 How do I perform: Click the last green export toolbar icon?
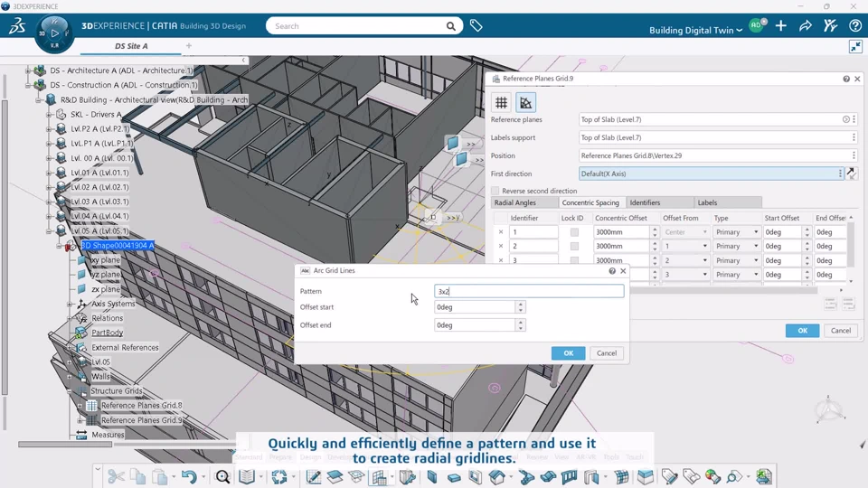[764, 476]
